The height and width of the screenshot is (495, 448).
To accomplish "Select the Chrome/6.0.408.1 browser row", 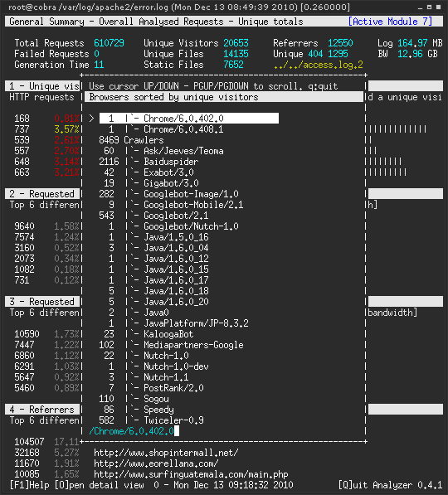I will 166,129.
